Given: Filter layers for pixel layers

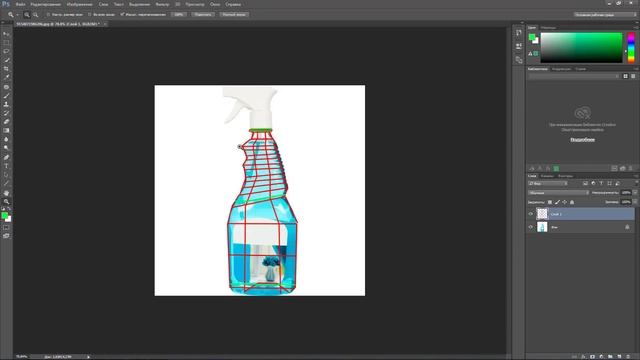Looking at the screenshot, I should pyautogui.click(x=585, y=184).
